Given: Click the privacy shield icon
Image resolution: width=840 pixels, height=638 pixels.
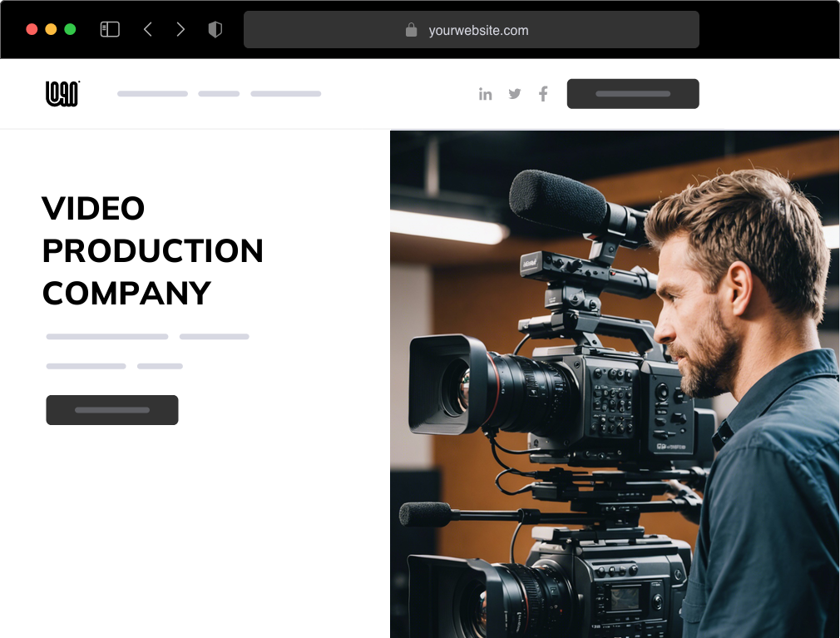Looking at the screenshot, I should pos(215,28).
